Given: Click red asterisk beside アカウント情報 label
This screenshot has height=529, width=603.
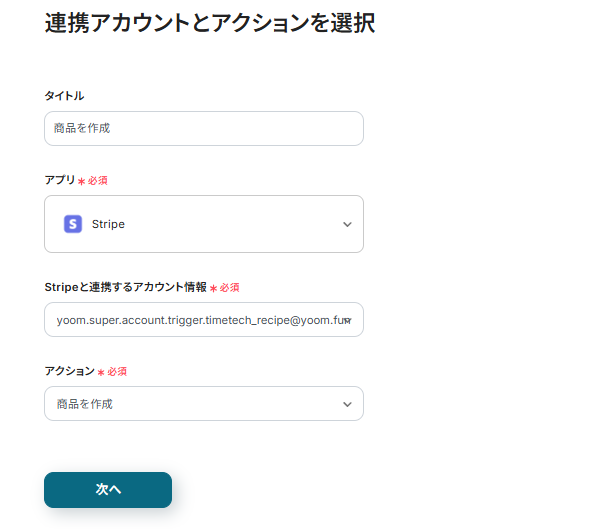Looking at the screenshot, I should tap(213, 288).
